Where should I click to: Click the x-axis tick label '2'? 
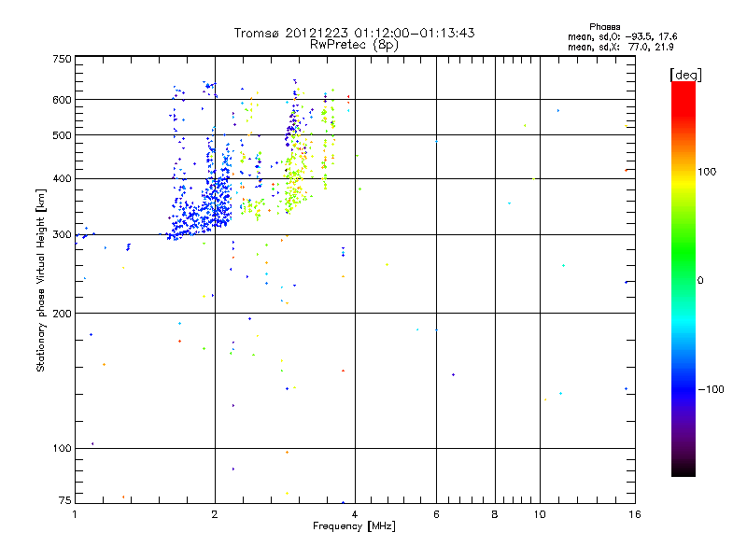click(x=215, y=514)
